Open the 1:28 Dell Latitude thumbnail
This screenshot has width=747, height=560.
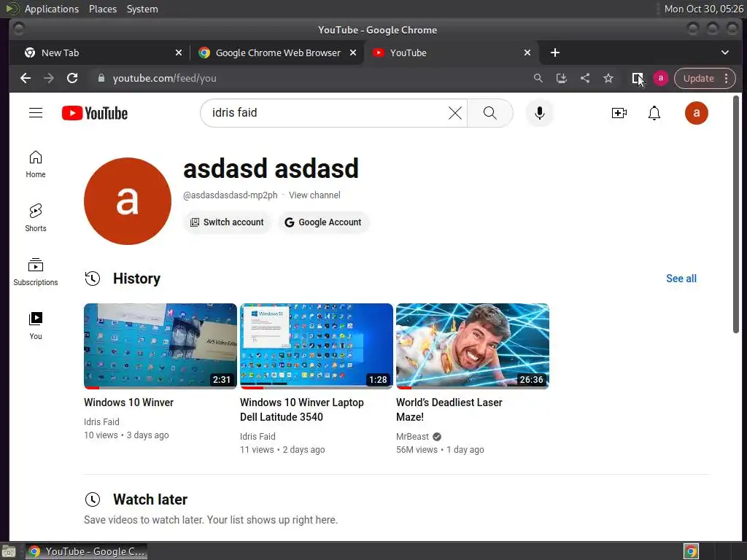pyautogui.click(x=317, y=346)
